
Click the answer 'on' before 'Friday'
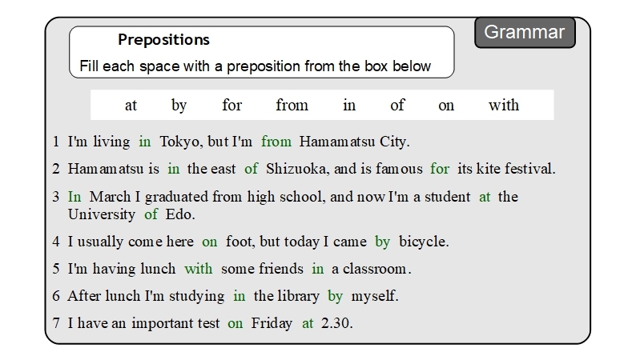coord(235,324)
